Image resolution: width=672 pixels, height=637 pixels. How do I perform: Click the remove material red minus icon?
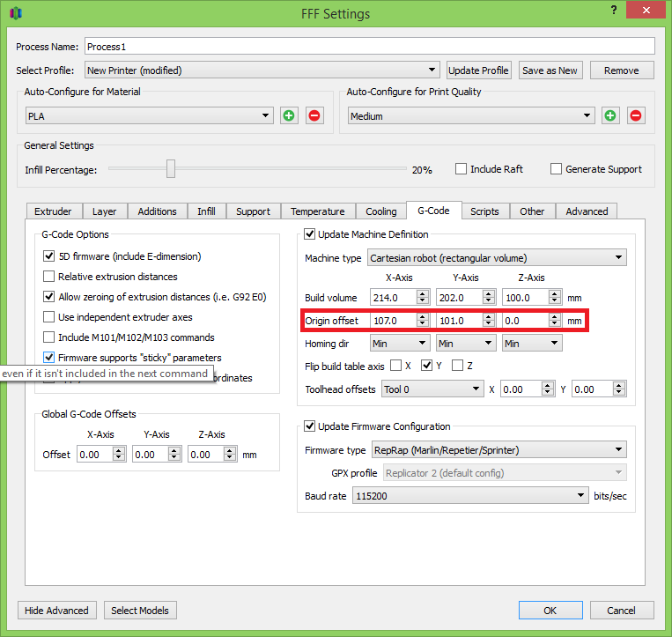[x=314, y=115]
